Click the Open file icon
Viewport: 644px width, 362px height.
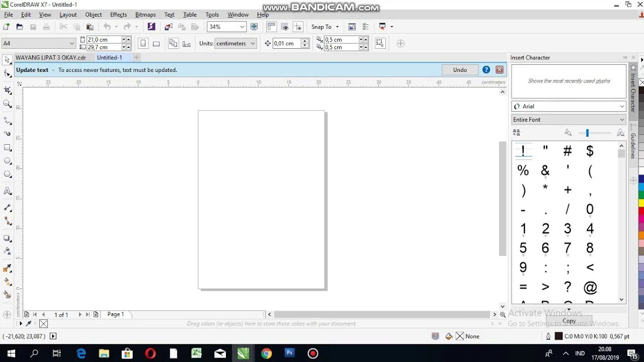(x=20, y=27)
